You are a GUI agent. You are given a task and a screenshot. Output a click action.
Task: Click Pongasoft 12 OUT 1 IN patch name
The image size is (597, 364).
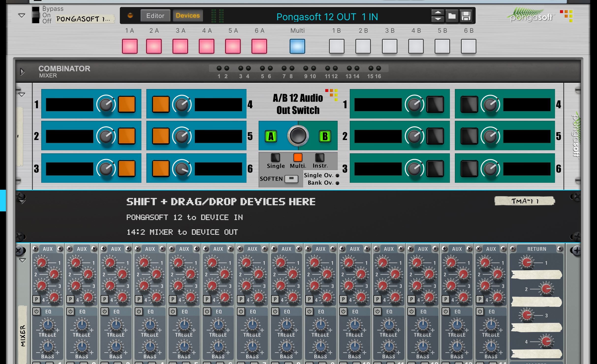327,17
